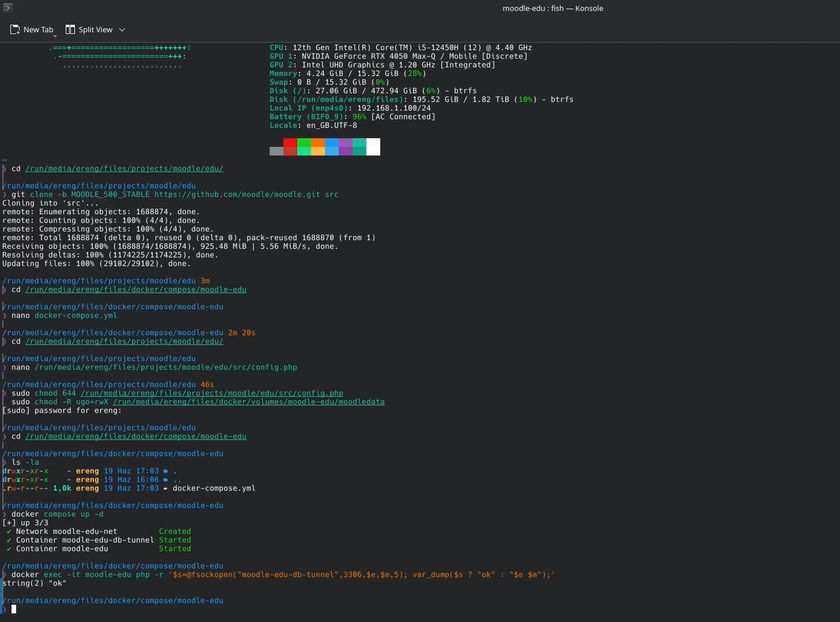The width and height of the screenshot is (840, 622).
Task: Click the config.php path after 'chmod 644'
Action: (212, 393)
